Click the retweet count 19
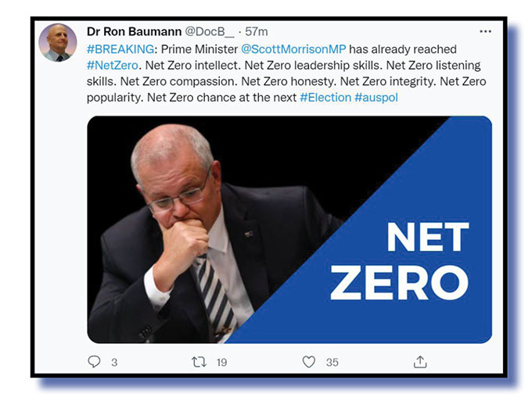 (221, 362)
